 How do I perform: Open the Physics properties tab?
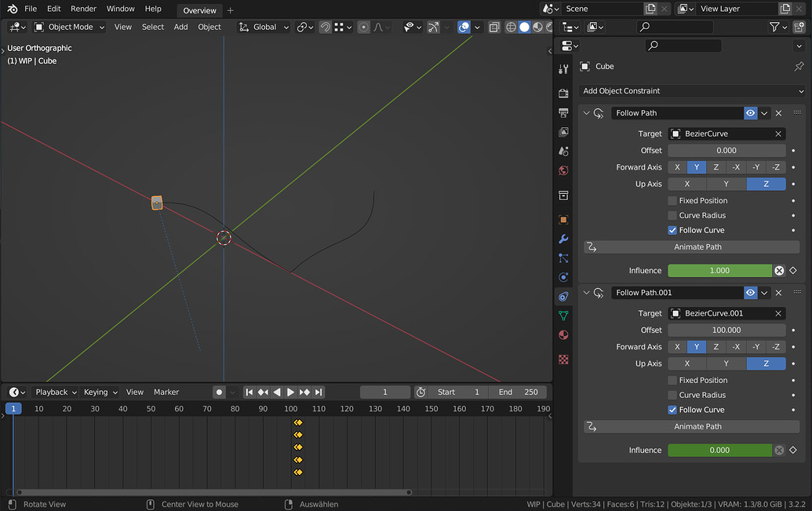tap(563, 277)
